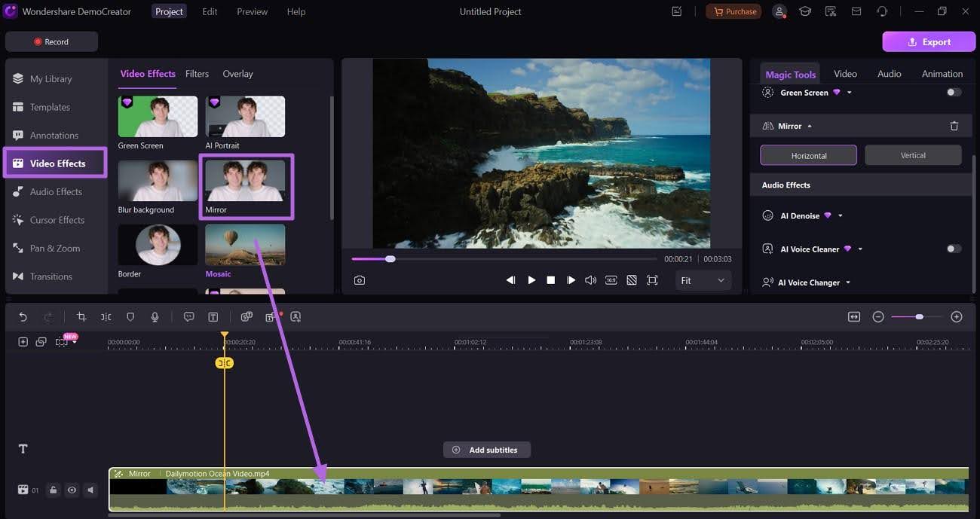Switch to the Audio properties tab
980x519 pixels.
pyautogui.click(x=890, y=74)
